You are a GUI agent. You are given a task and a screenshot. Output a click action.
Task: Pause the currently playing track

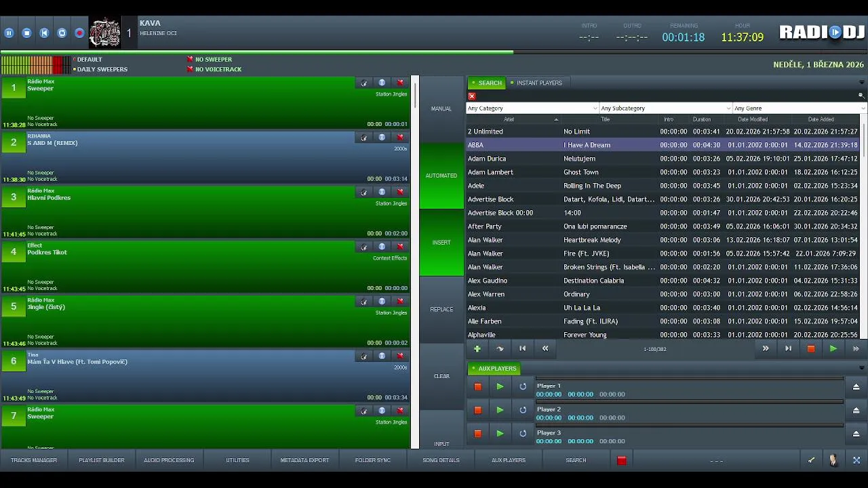(9, 33)
